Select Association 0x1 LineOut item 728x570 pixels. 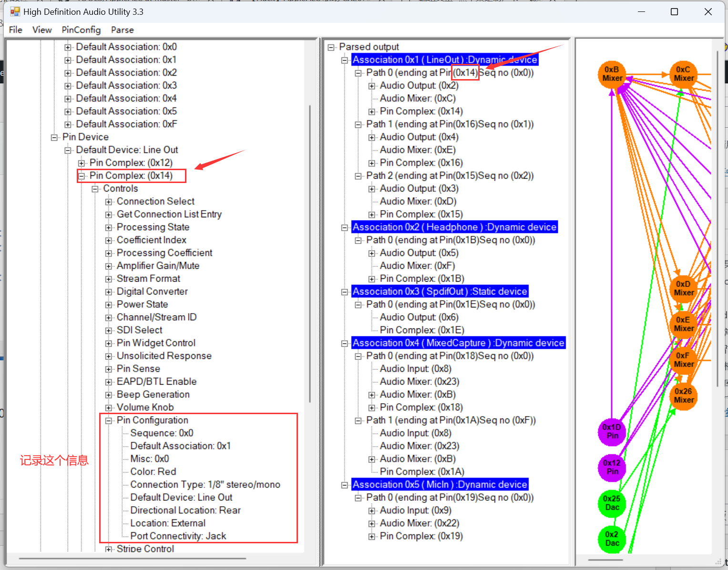coord(444,60)
